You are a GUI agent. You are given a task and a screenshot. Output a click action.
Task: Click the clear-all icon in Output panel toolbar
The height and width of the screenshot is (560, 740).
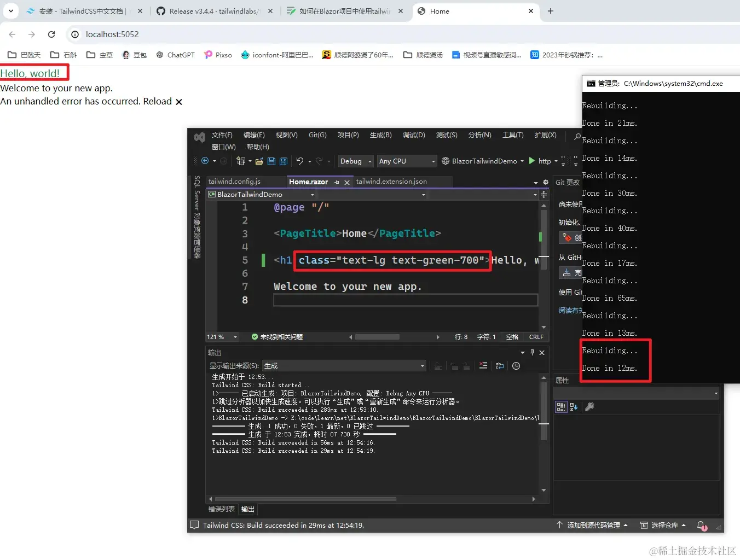click(483, 366)
